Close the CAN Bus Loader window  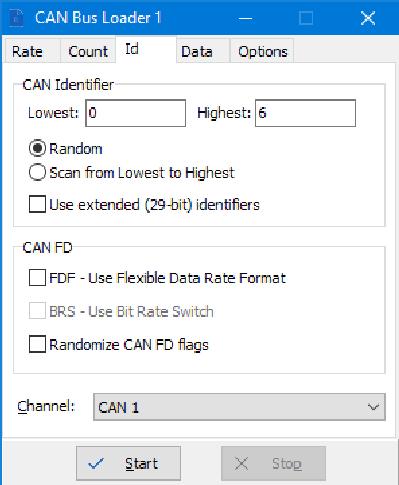tap(367, 18)
